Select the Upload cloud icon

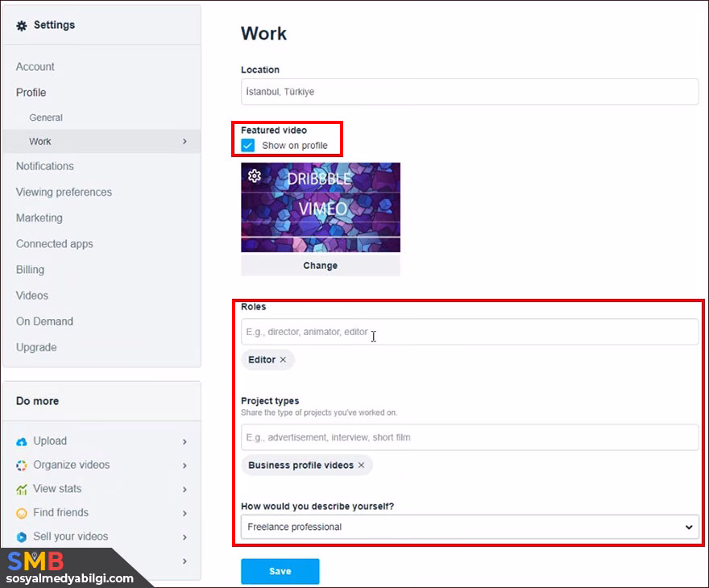pos(21,441)
